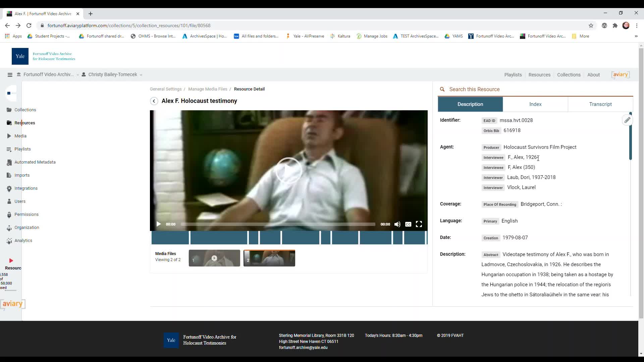Image resolution: width=644 pixels, height=362 pixels.
Task: Click the Analytics chart icon
Action: pyautogui.click(x=9, y=241)
